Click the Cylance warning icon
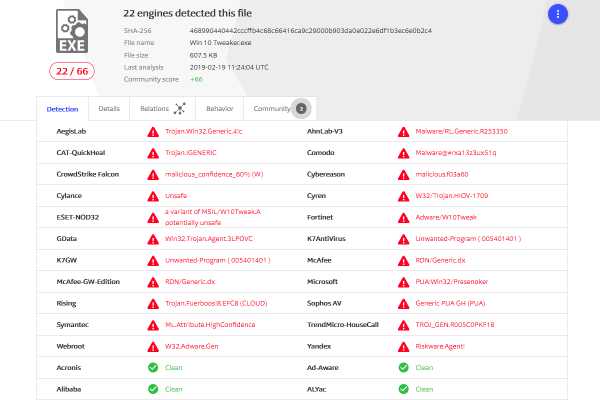Screen dimensions: 600x400 pyautogui.click(x=153, y=196)
